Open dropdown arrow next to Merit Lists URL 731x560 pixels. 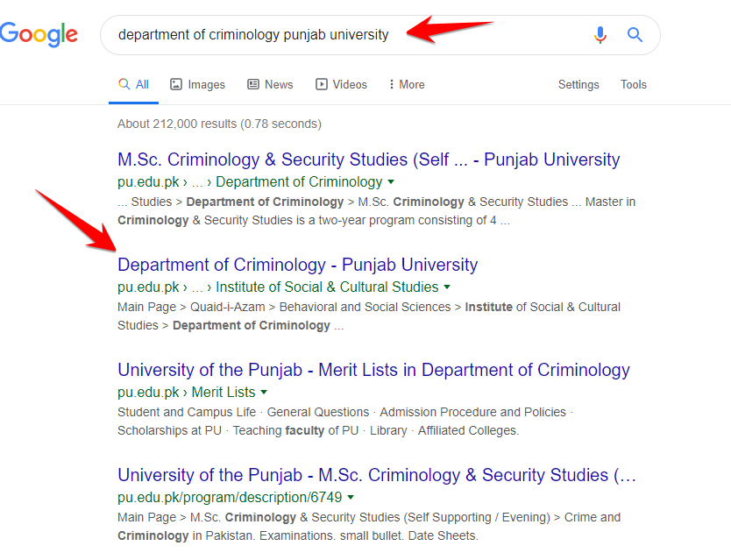pyautogui.click(x=264, y=393)
